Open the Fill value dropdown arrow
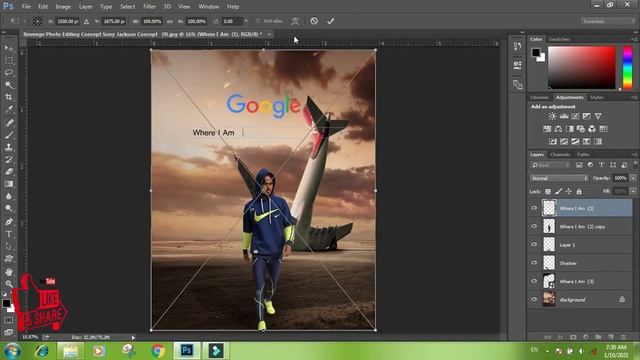The image size is (640, 360). coord(633,191)
